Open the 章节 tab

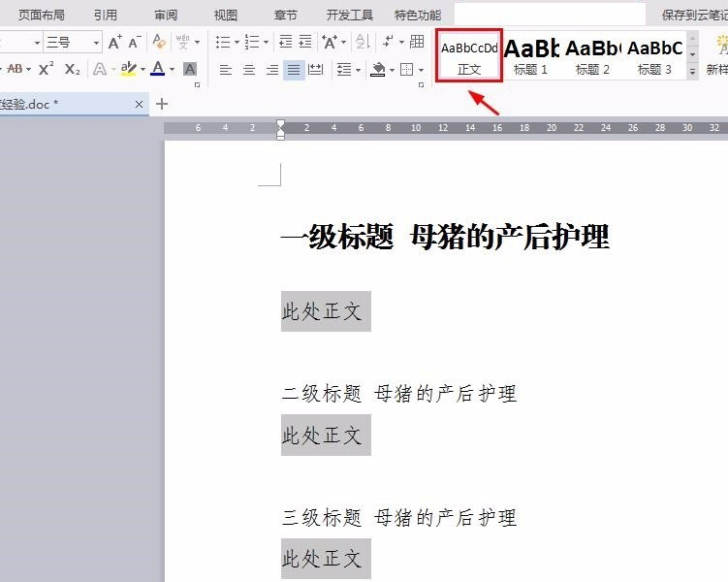click(285, 15)
